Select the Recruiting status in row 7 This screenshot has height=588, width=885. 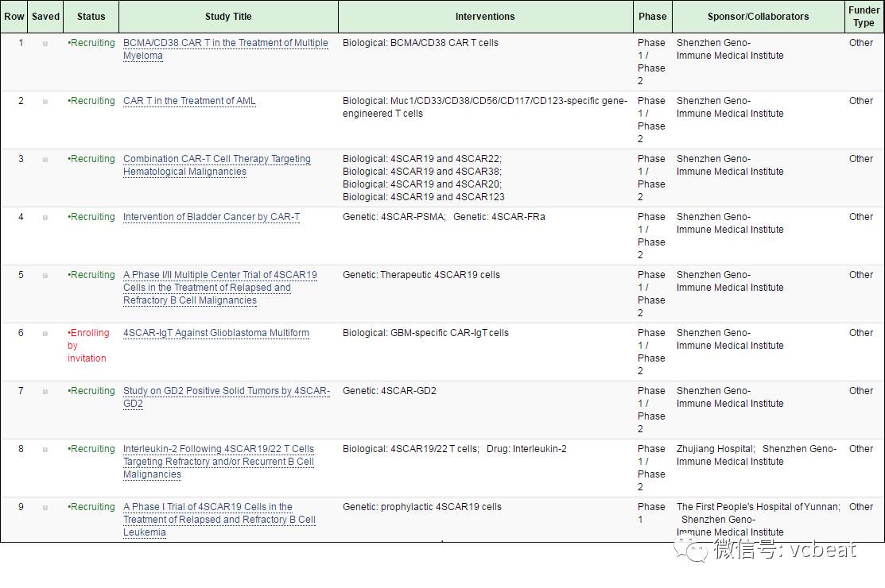coord(91,391)
